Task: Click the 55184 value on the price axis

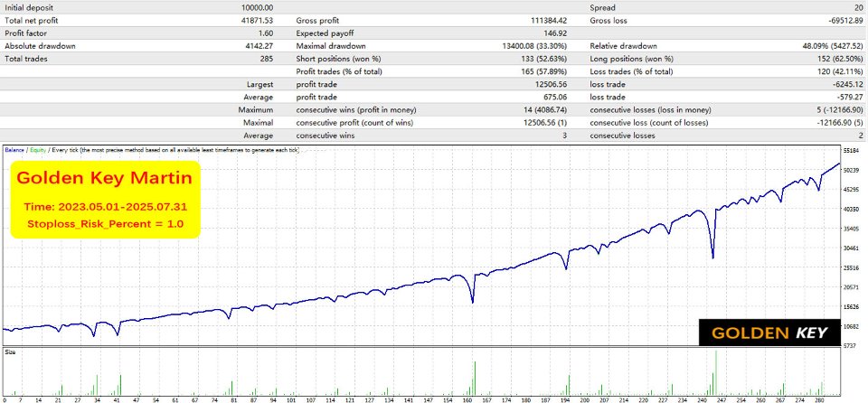Action: 852,151
